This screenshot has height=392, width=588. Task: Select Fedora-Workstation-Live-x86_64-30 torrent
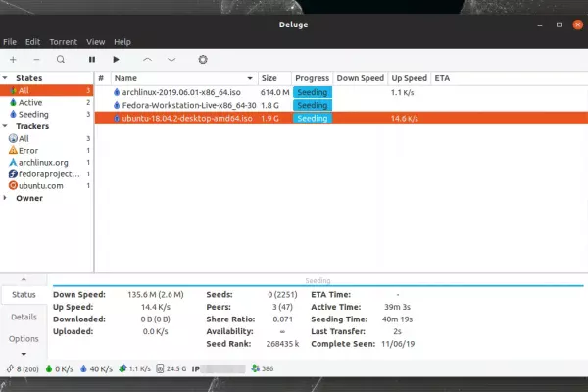click(341, 105)
